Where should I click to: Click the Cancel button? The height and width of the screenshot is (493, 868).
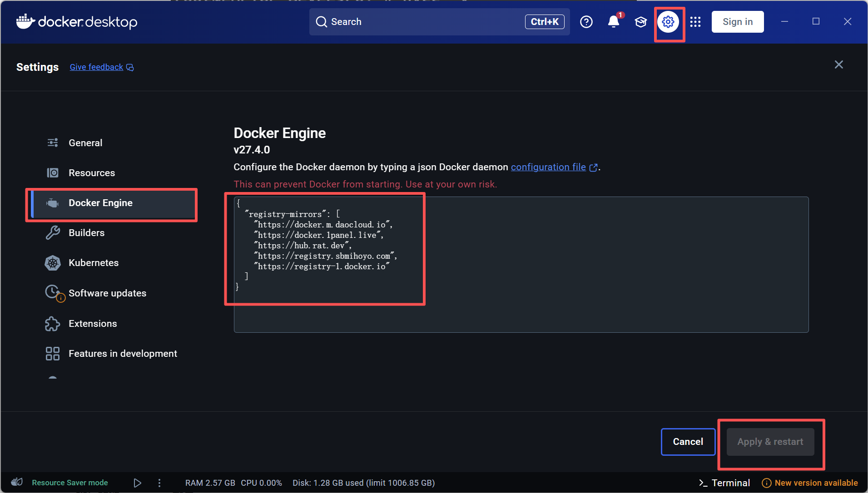tap(688, 442)
